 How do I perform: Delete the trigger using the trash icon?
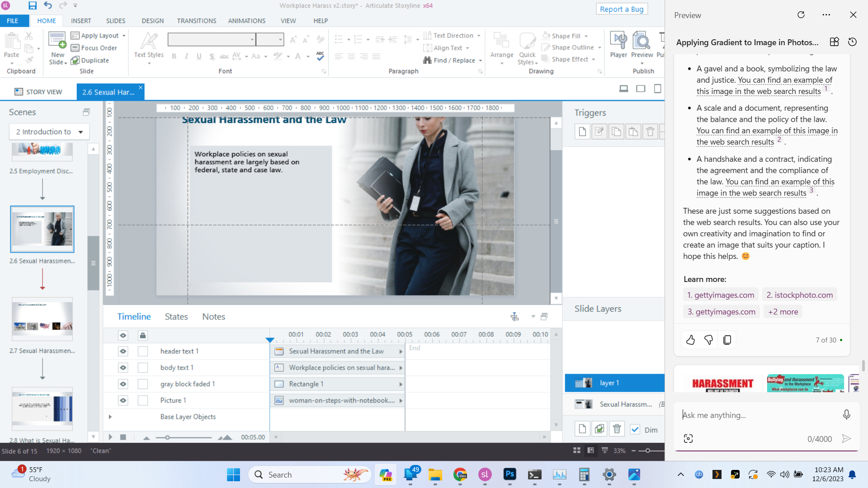coord(650,131)
